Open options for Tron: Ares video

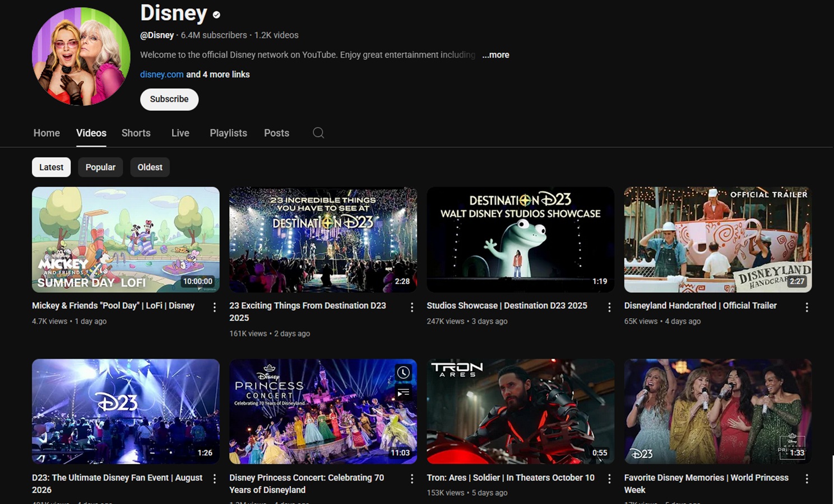[609, 479]
